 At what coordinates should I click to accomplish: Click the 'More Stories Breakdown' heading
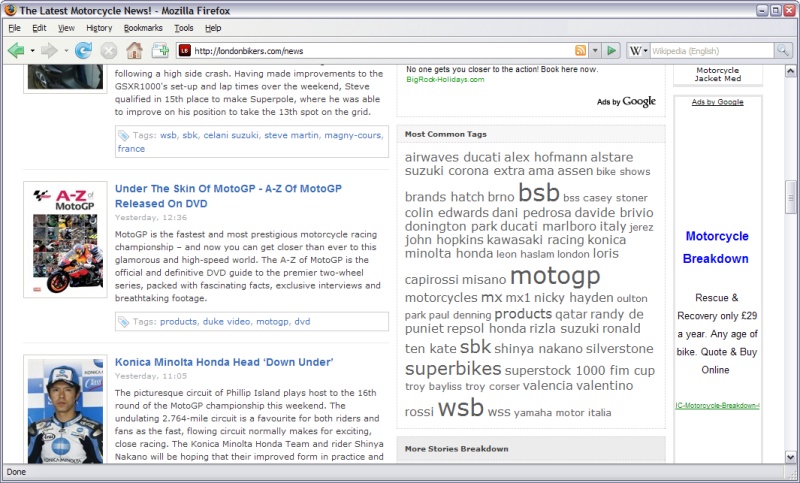[456, 449]
